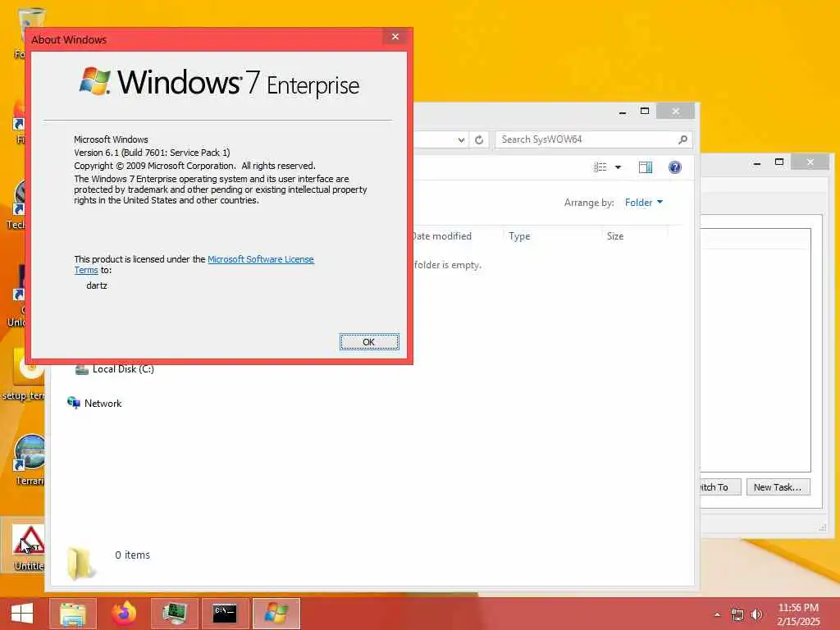Select the setup_terr desktop icon
The height and width of the screenshot is (630, 840).
pyautogui.click(x=25, y=375)
